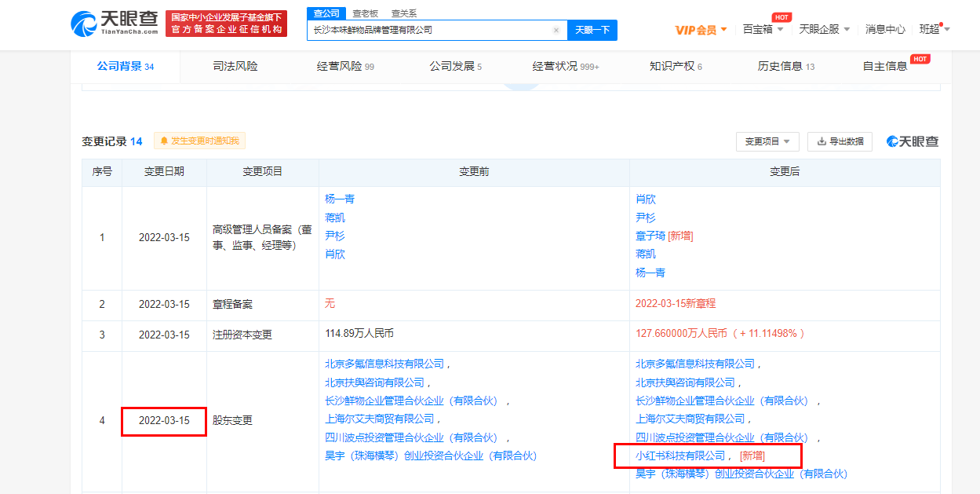This screenshot has height=494, width=980.
Task: Click the 导出数据 export button
Action: [x=840, y=141]
